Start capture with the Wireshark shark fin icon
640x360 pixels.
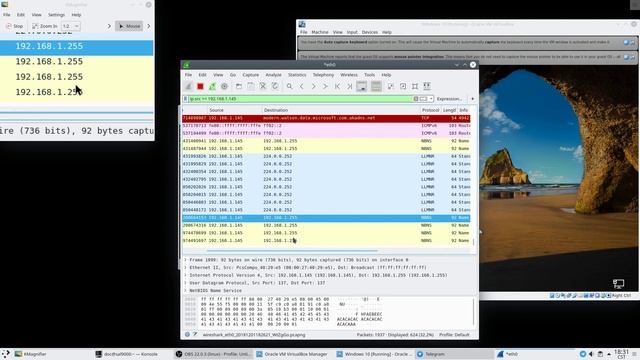(188, 86)
